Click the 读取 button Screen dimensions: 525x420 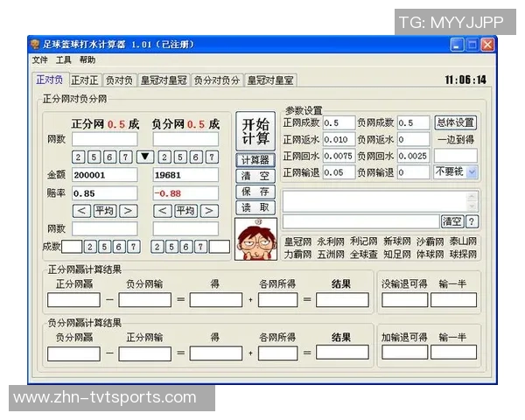click(x=255, y=207)
